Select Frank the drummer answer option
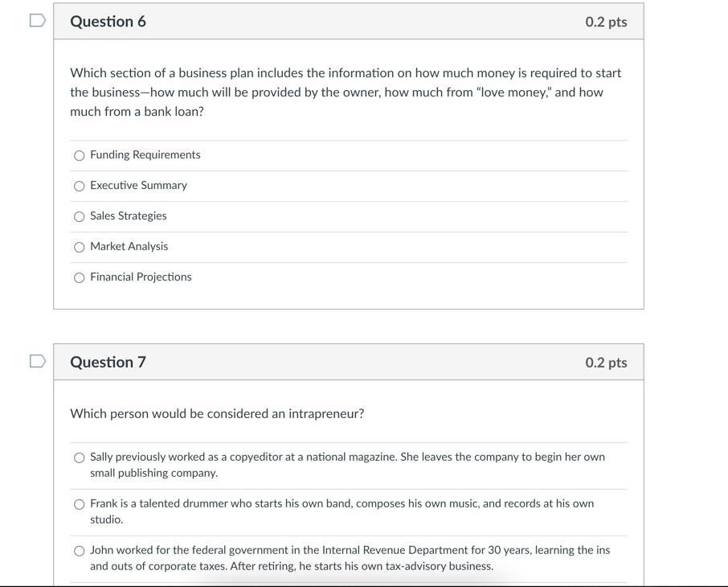The height and width of the screenshot is (587, 728). (x=79, y=504)
